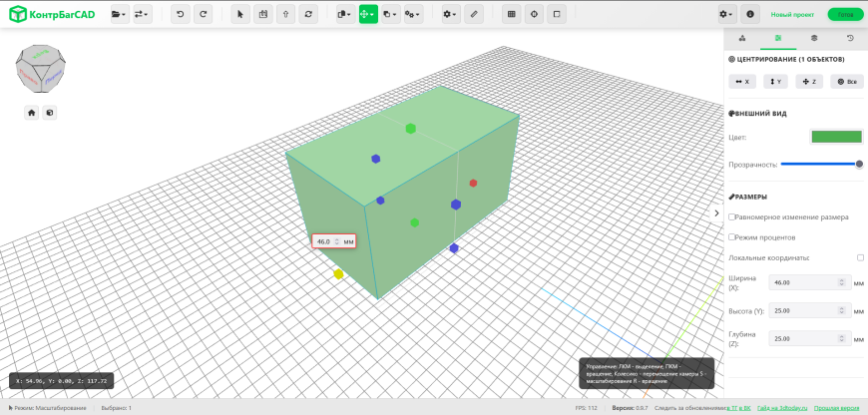Click the Высота (Y) input field
The image size is (868, 415).
[810, 310]
